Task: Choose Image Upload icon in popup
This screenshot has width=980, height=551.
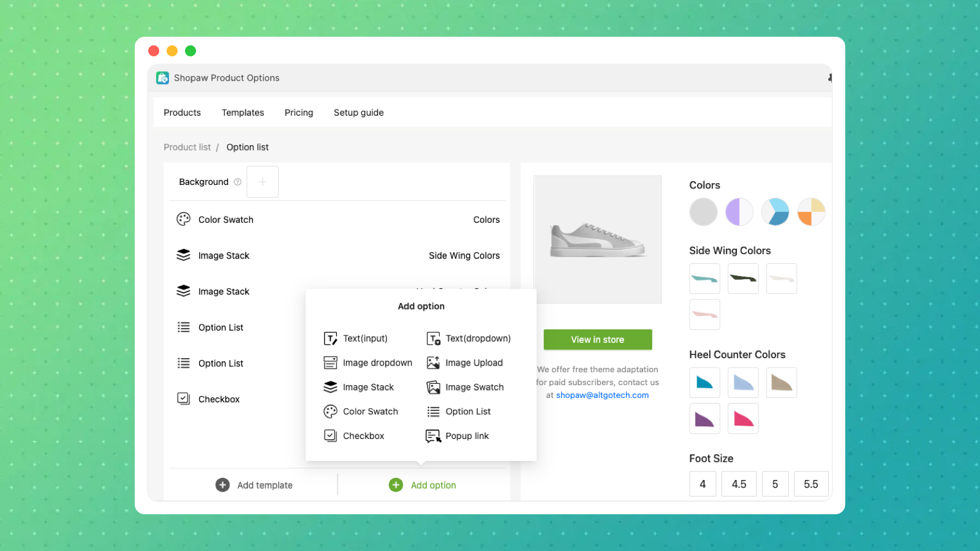Action: tap(433, 363)
